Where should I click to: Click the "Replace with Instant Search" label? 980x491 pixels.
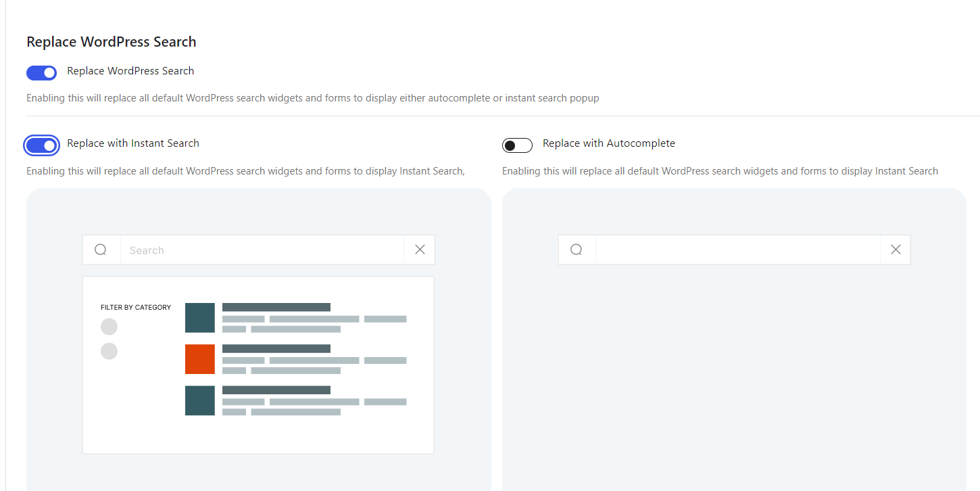(133, 143)
